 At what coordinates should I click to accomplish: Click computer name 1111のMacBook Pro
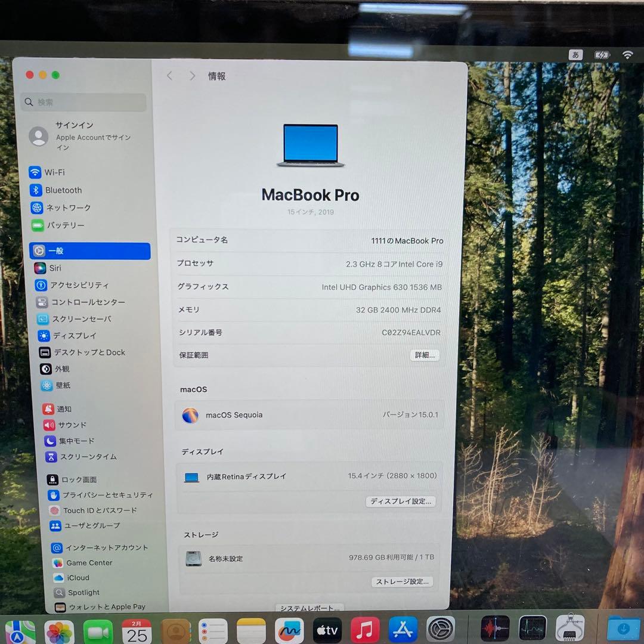(407, 241)
